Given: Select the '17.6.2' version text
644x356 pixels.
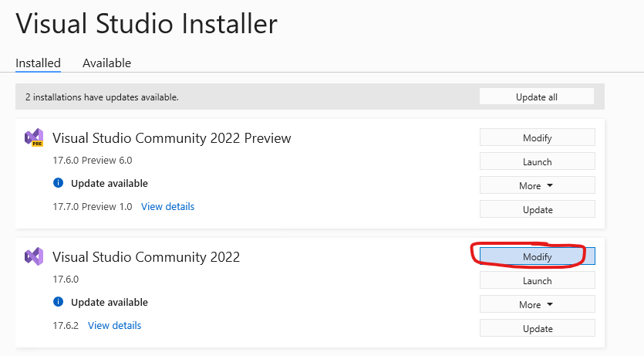Looking at the screenshot, I should 66,325.
